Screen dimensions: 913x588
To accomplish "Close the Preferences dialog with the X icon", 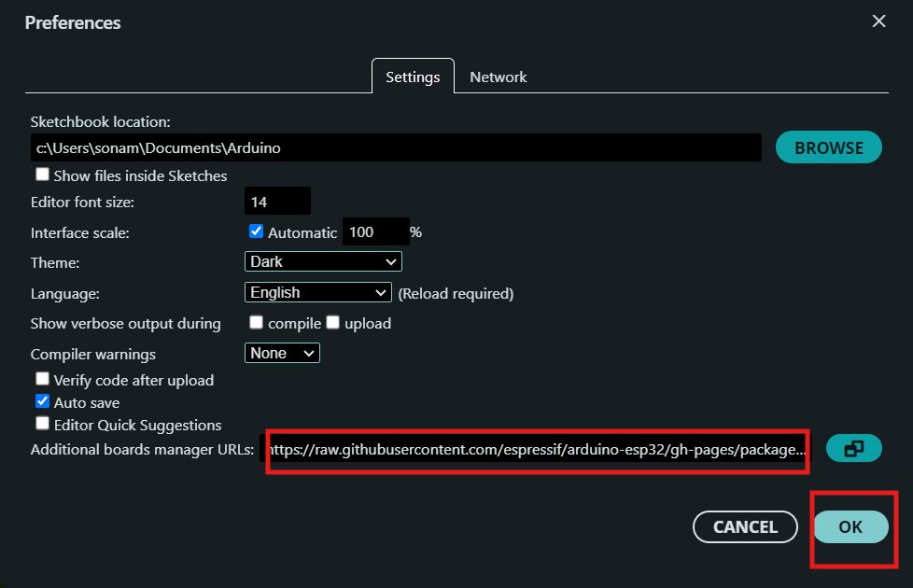I will [878, 21].
